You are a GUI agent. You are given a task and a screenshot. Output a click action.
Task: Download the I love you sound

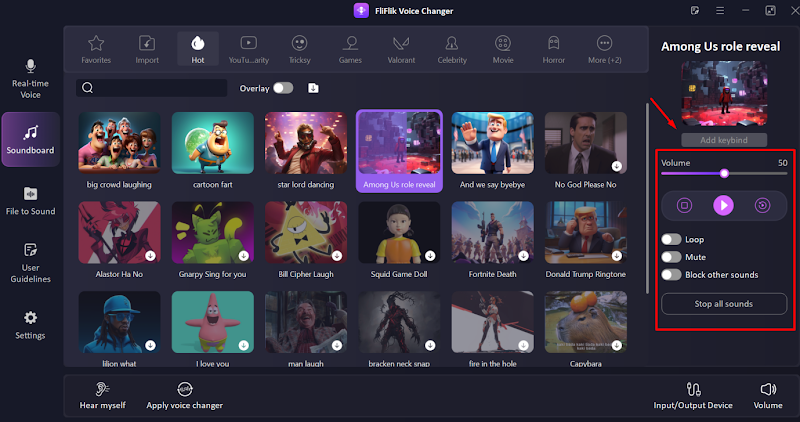click(x=244, y=345)
